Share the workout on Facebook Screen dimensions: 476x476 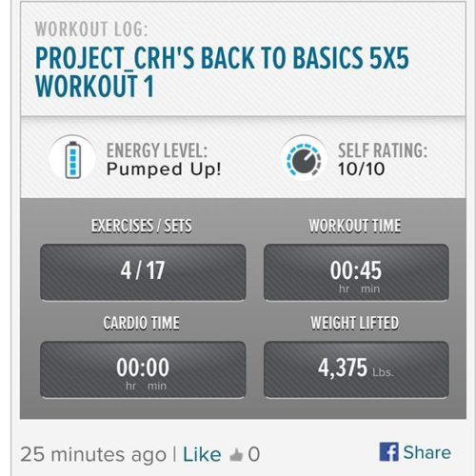click(415, 452)
